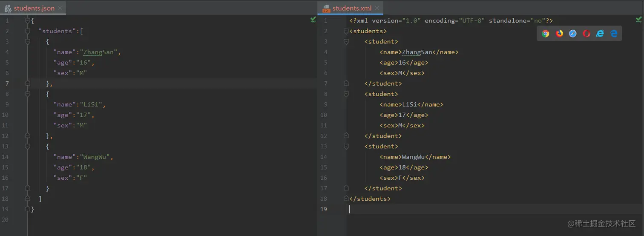644x236 pixels.
Task: Click the fold end marker on XML line 12
Action: point(346,136)
